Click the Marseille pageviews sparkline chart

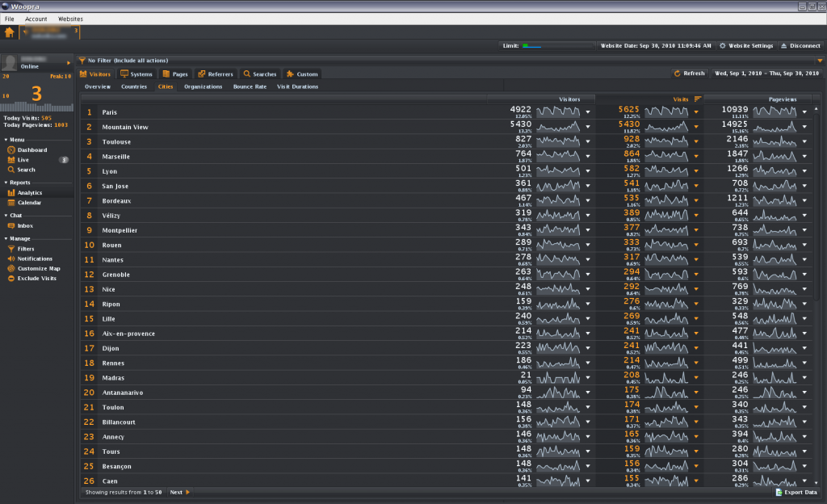775,156
